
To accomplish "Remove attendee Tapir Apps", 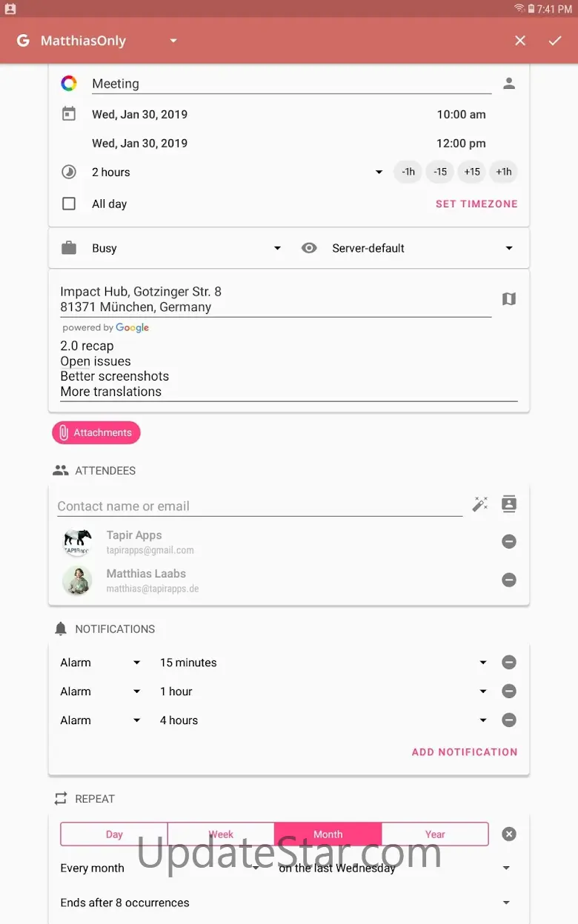I will point(509,541).
